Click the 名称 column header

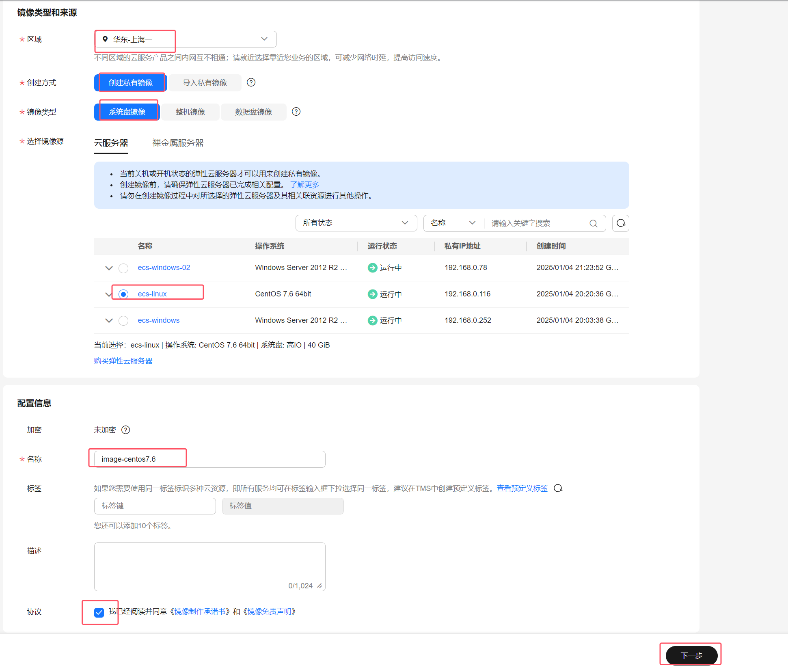pos(145,246)
